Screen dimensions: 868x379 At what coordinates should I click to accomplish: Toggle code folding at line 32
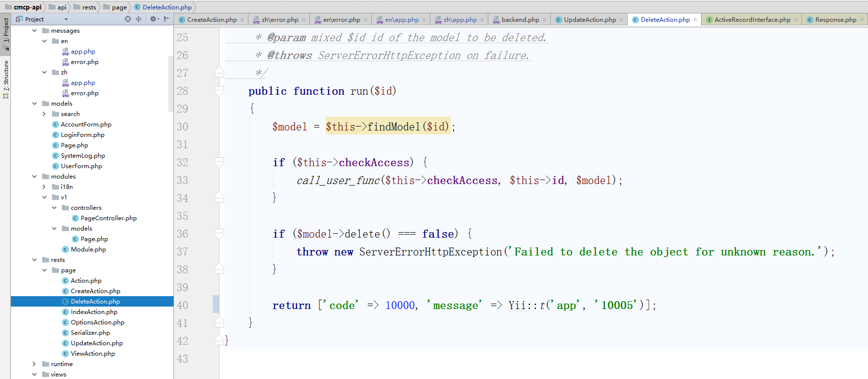219,162
